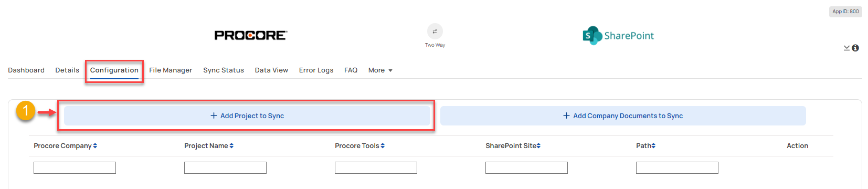Sort by Path column arrows
This screenshot has height=189, width=868.
(653, 146)
